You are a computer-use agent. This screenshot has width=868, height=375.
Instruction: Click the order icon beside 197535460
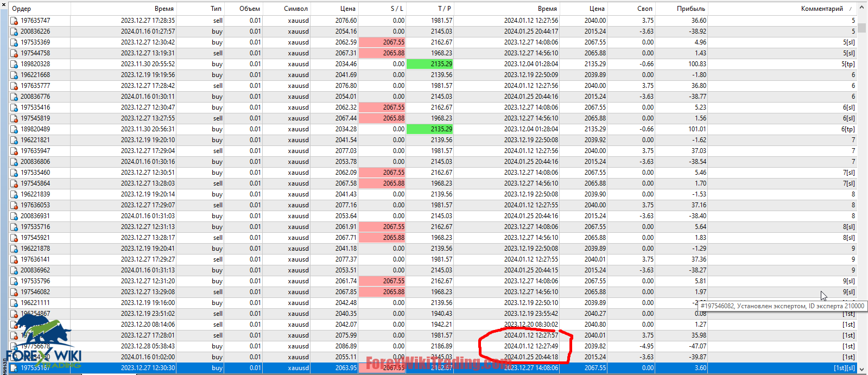(x=14, y=173)
